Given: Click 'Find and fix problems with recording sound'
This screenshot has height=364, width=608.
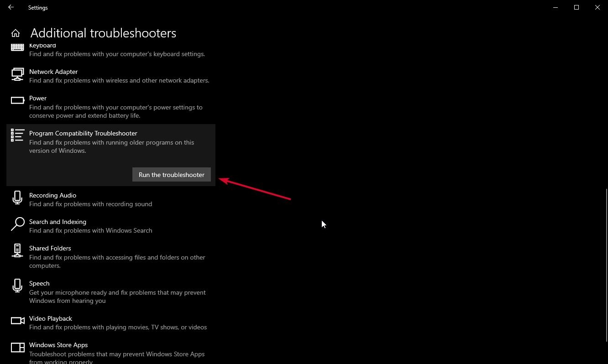Looking at the screenshot, I should click(x=90, y=204).
